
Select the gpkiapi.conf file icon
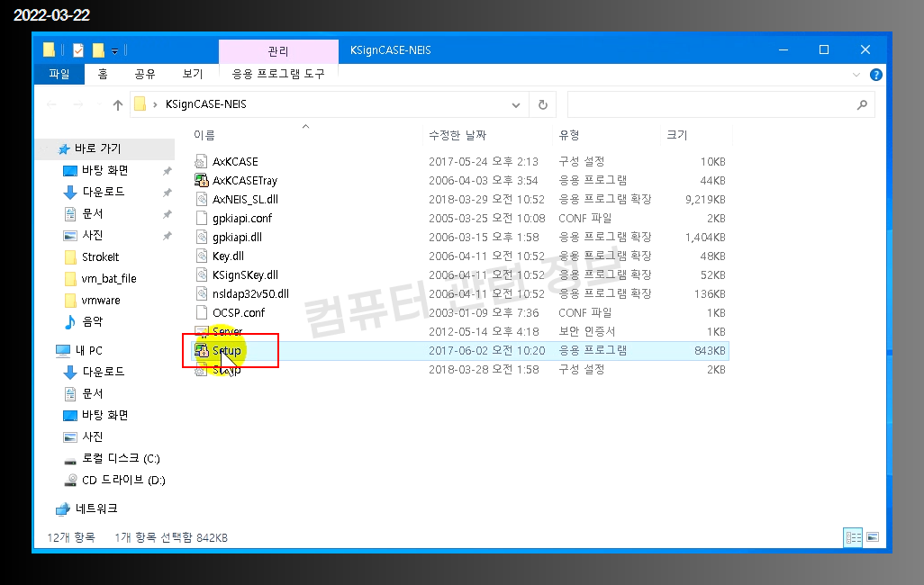[x=202, y=218]
